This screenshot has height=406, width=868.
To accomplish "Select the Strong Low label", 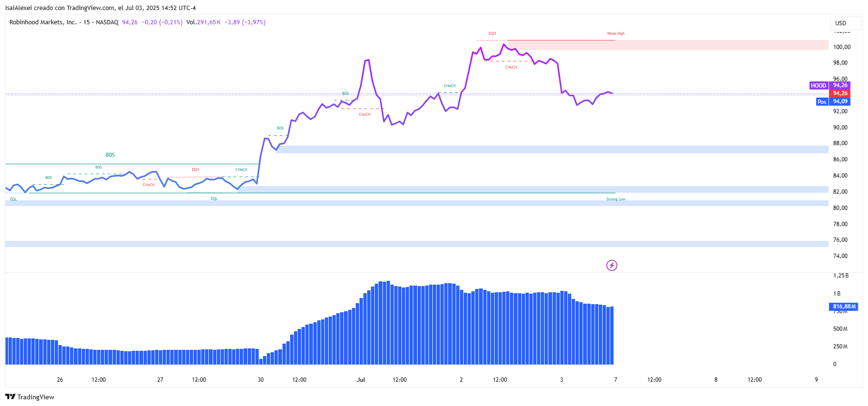I will 616,199.
